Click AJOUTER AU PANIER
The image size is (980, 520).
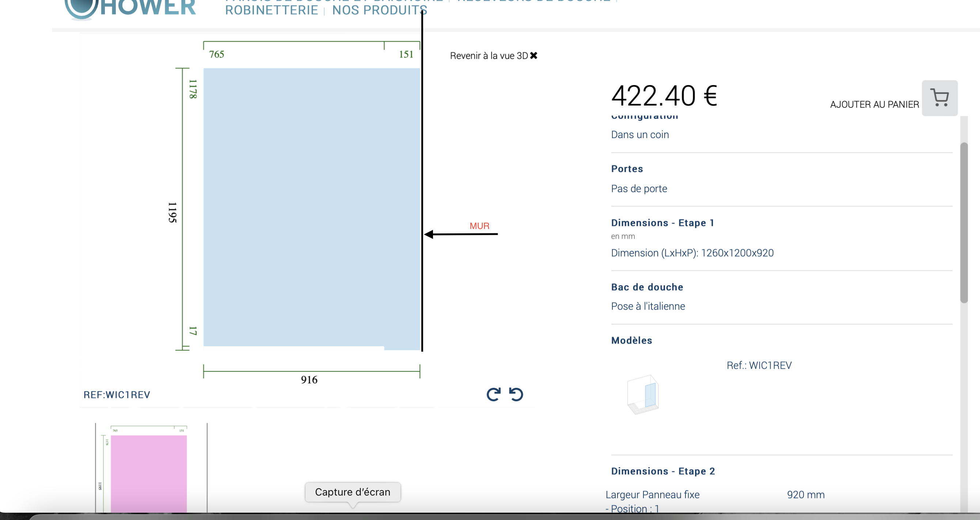point(874,104)
